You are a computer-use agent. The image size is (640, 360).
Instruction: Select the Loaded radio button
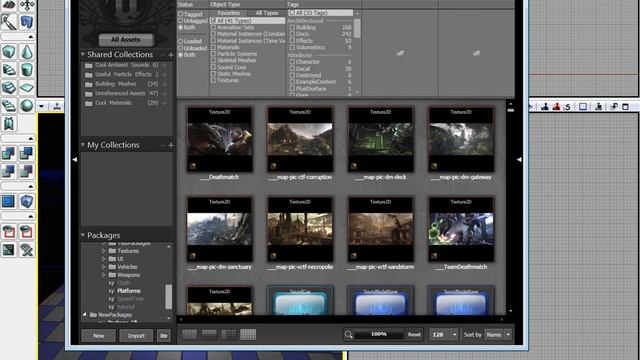click(180, 41)
